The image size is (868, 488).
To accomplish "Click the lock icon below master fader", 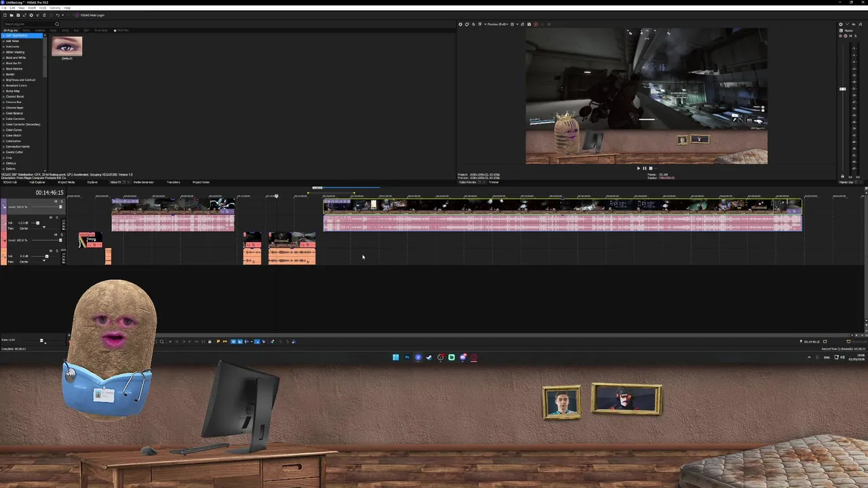I will (842, 176).
